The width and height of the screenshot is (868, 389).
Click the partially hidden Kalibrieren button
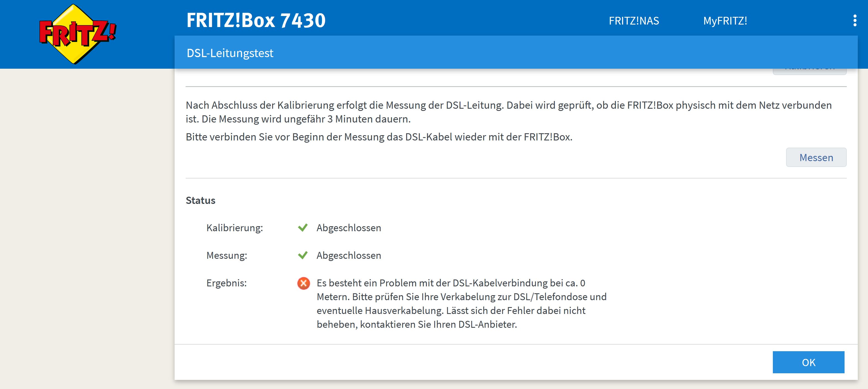coord(809,71)
